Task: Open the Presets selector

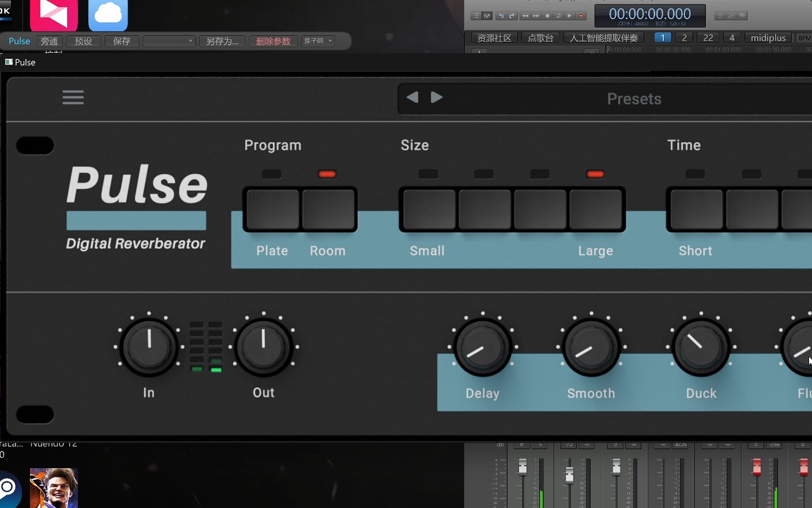Action: (634, 99)
